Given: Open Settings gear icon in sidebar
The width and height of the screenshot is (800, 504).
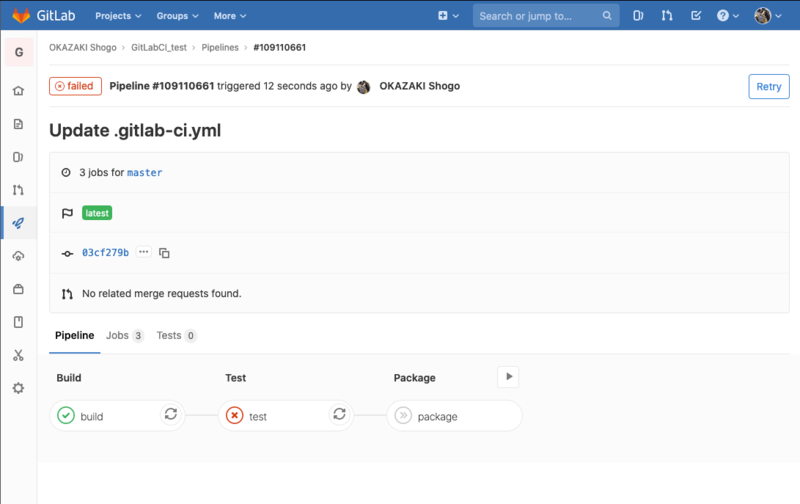Looking at the screenshot, I should pos(18,388).
